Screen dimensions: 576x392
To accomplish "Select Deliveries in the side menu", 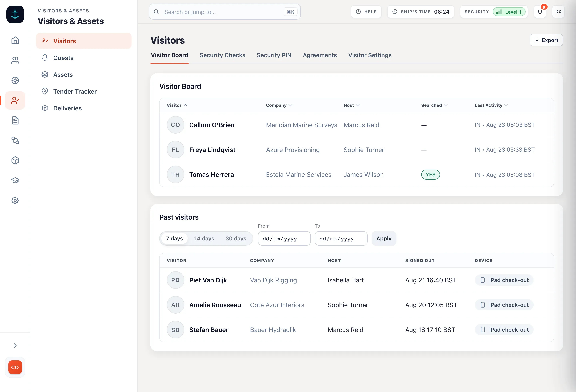I will pyautogui.click(x=84, y=108).
